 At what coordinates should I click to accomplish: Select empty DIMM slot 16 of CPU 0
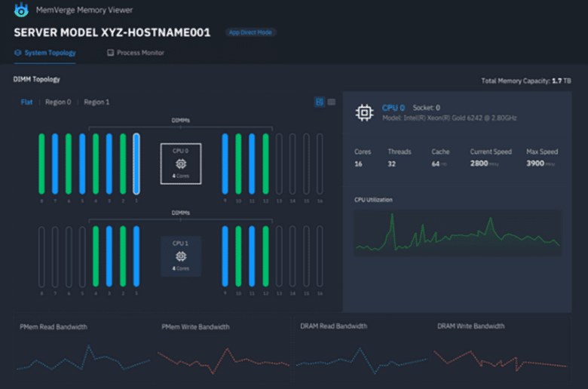(320, 164)
